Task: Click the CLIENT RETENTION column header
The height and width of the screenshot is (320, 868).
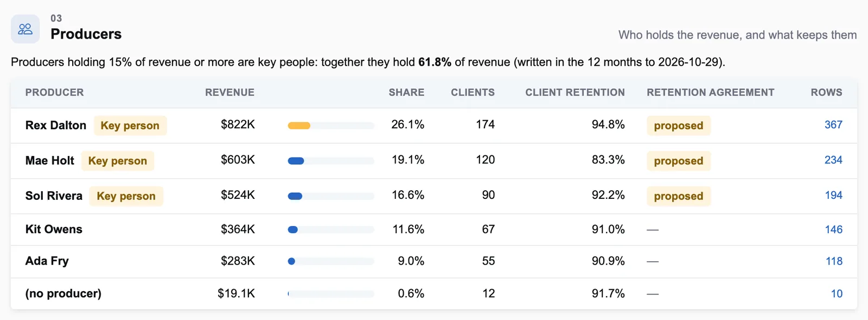Action: pyautogui.click(x=575, y=92)
